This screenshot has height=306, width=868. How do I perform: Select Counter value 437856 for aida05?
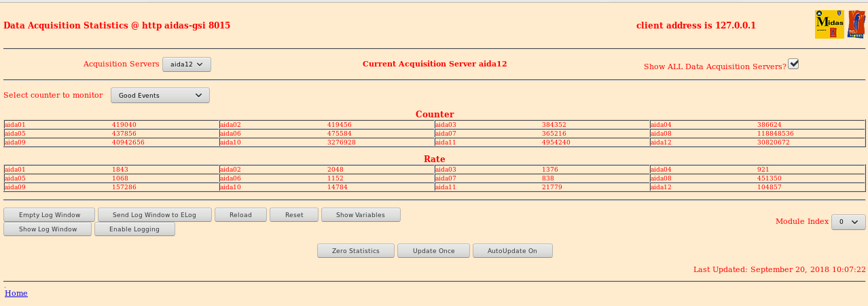pos(124,134)
